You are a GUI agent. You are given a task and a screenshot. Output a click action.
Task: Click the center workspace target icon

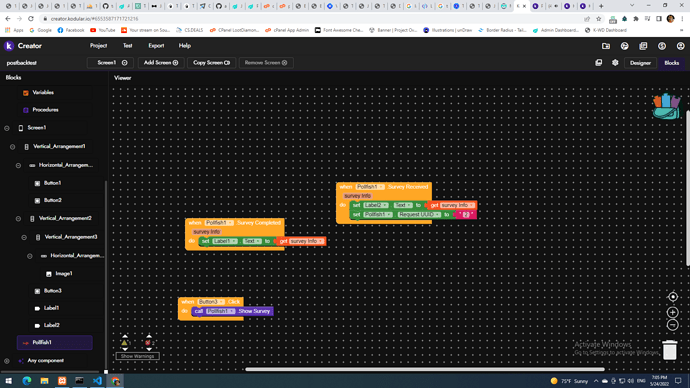pyautogui.click(x=672, y=297)
